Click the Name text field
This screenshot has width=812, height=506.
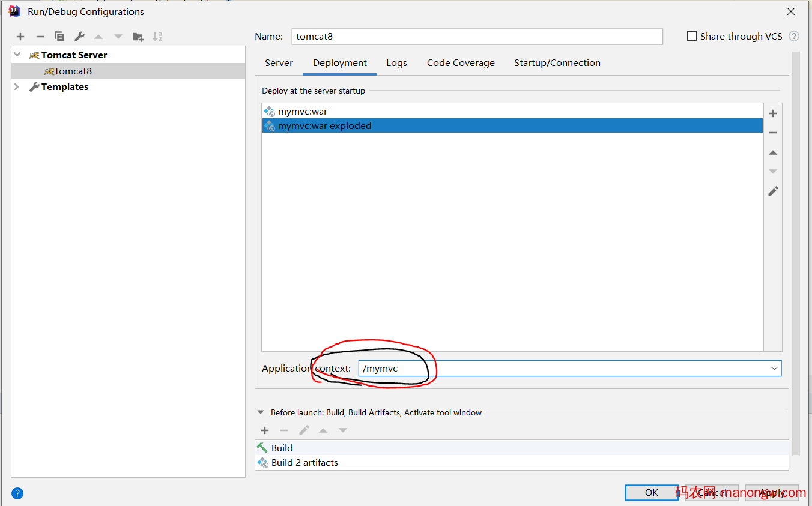click(x=477, y=37)
